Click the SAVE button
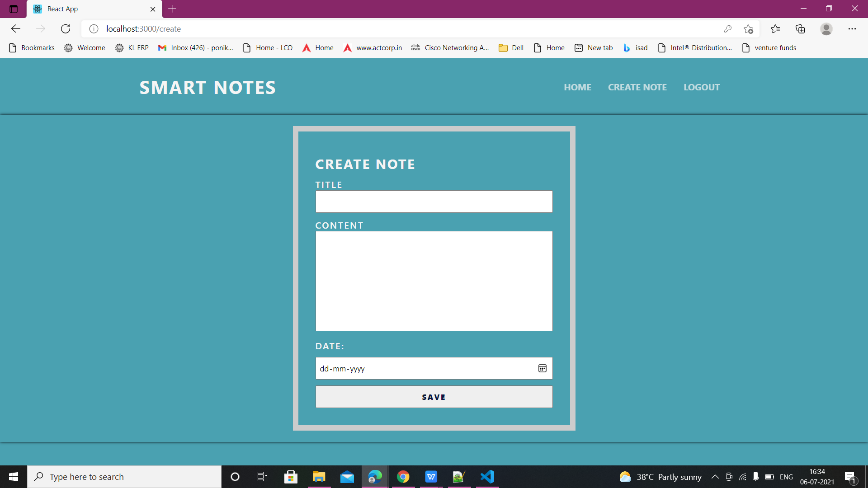This screenshot has height=488, width=868. 434,397
